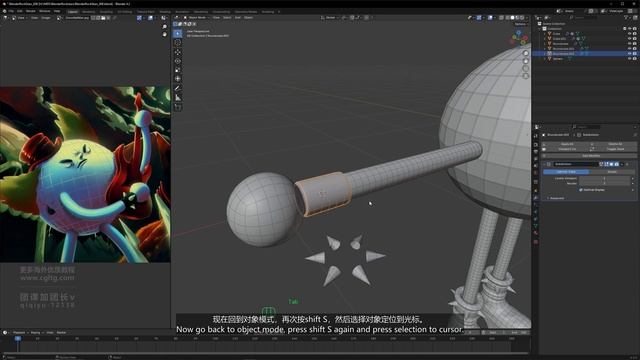The image size is (640, 360).
Task: Toggle eye visibility of the Collection row
Action: point(630,29)
